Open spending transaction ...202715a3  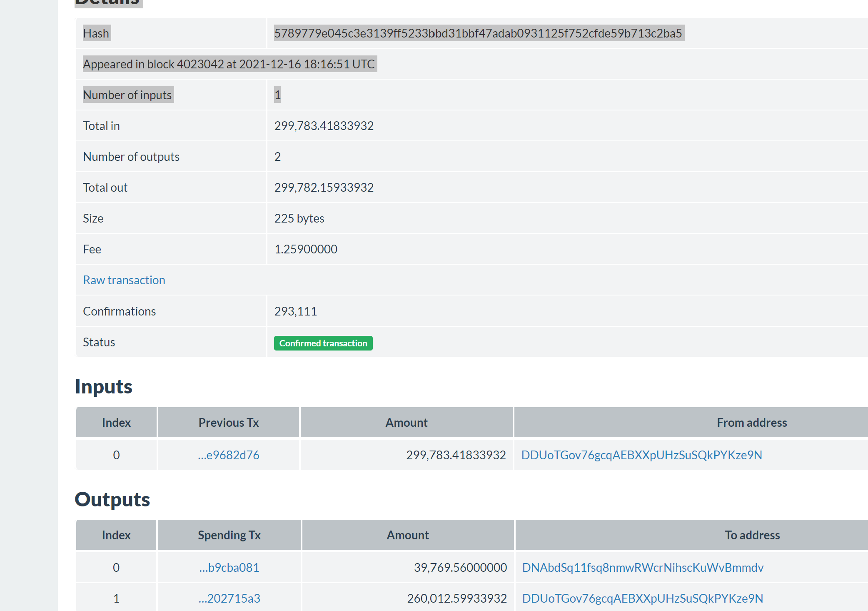coord(229,598)
